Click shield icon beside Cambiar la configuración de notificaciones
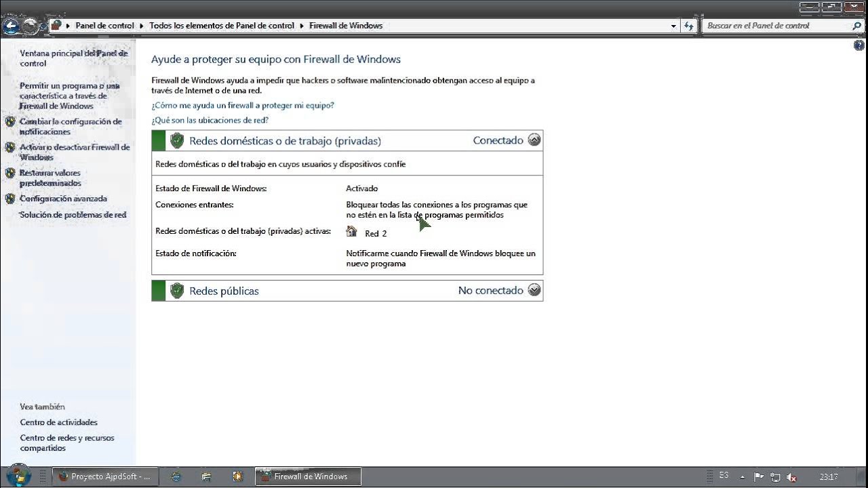Image resolution: width=868 pixels, height=488 pixels. 10,122
